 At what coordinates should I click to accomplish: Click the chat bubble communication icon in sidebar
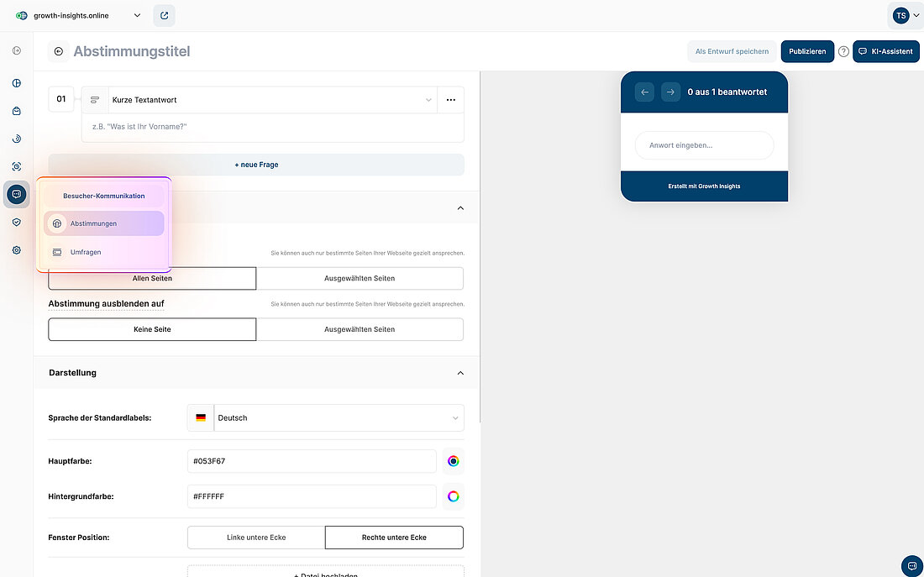tap(16, 194)
